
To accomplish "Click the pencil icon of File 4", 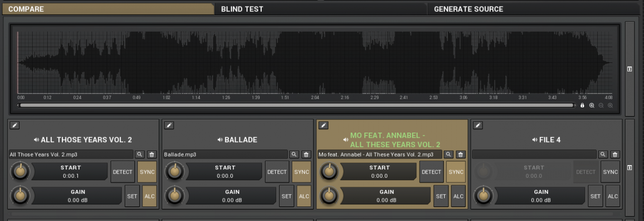I will [478, 126].
